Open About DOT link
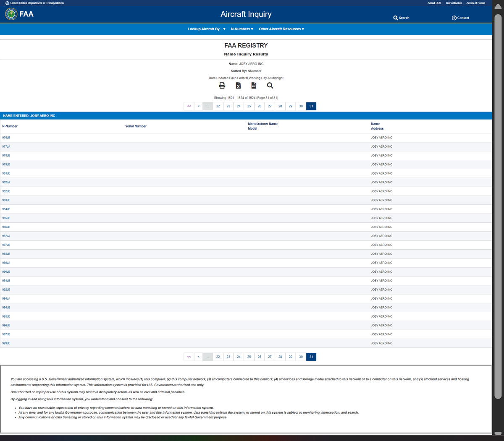 (x=434, y=3)
